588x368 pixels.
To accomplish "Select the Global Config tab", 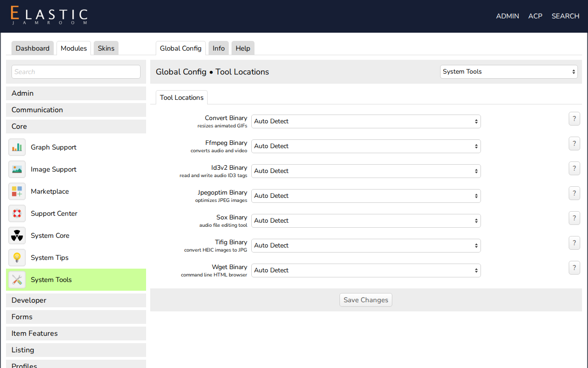I will [x=181, y=48].
